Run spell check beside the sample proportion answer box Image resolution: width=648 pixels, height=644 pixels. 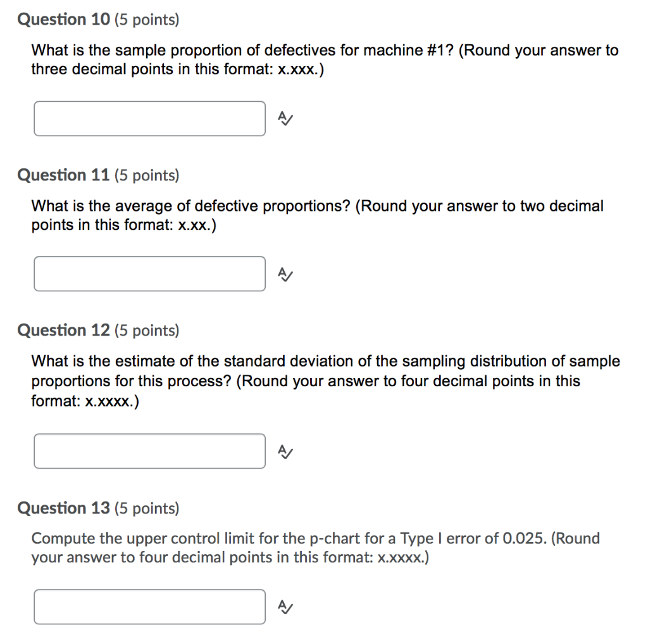pyautogui.click(x=285, y=118)
